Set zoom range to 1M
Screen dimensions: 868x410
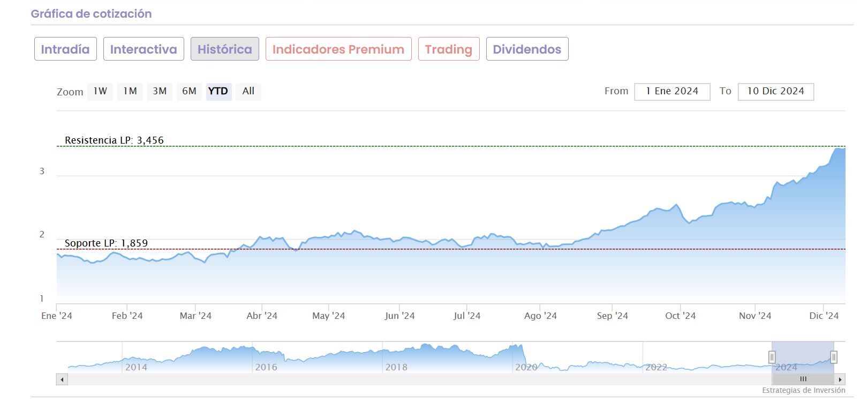click(130, 91)
